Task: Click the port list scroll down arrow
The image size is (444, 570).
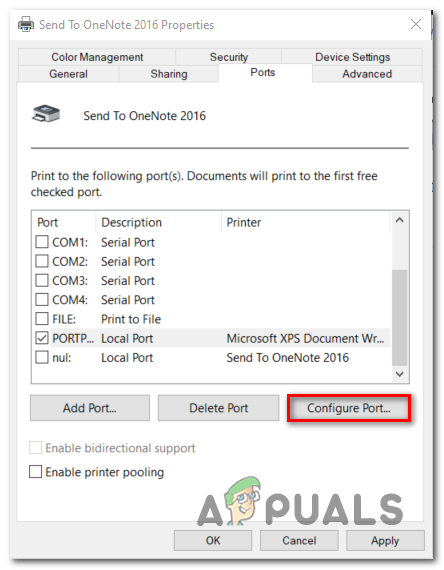Action: (x=400, y=374)
